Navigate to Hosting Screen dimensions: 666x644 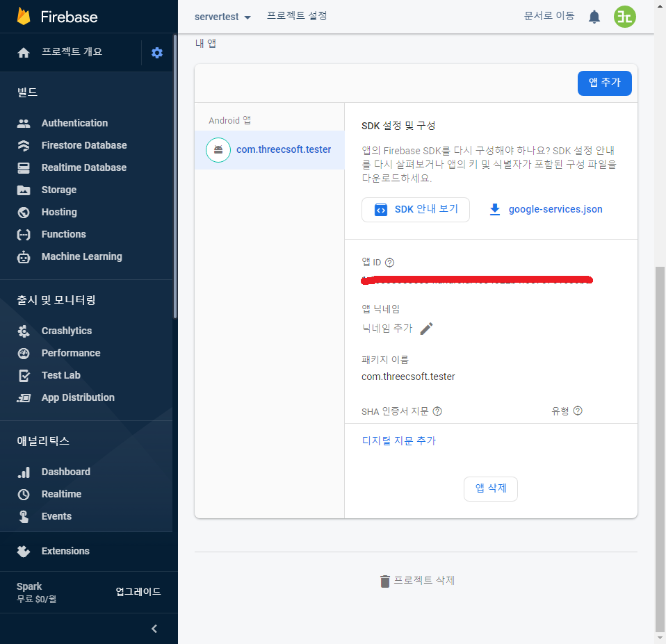pyautogui.click(x=59, y=212)
